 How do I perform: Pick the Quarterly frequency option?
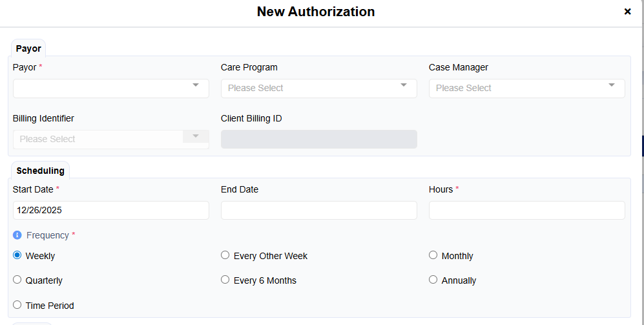point(17,280)
